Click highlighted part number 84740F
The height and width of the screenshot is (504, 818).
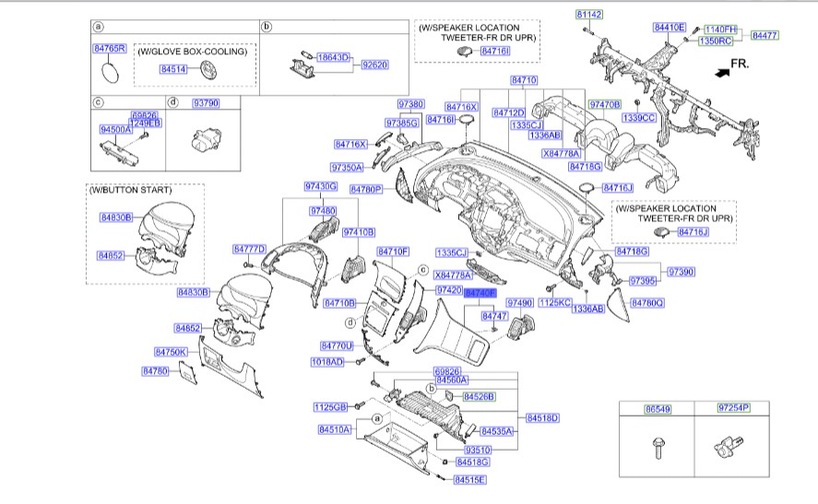pos(480,294)
